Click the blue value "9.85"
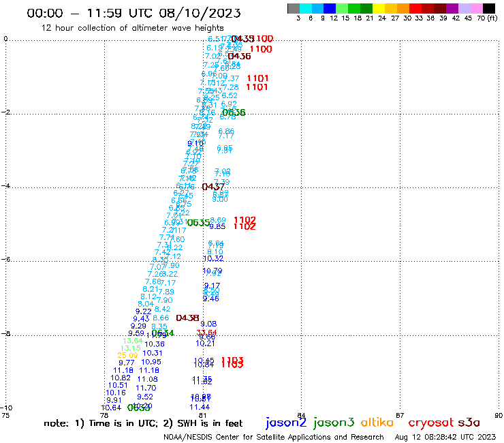504x443 pixels. tap(217, 226)
